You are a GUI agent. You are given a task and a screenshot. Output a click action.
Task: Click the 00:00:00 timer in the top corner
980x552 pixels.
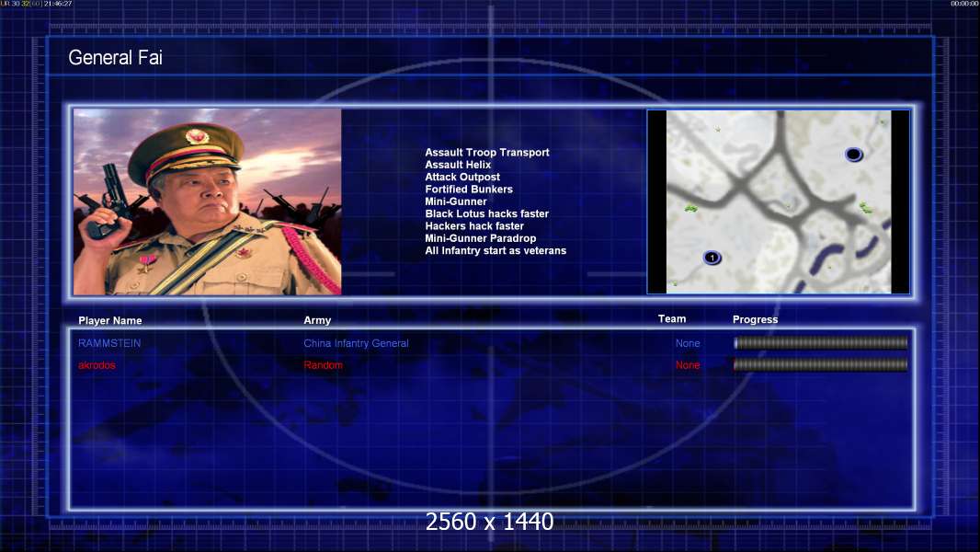click(x=964, y=4)
